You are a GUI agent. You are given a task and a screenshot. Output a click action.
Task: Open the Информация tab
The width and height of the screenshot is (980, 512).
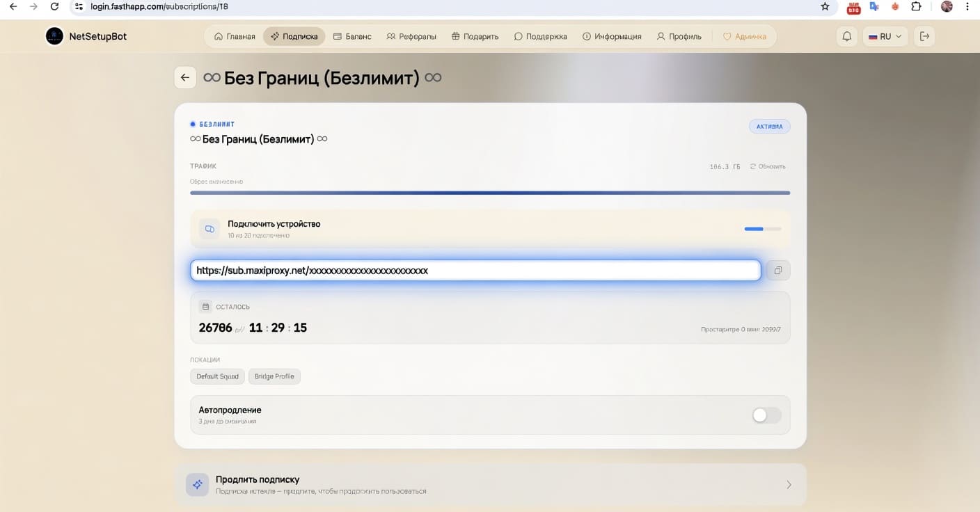point(612,36)
